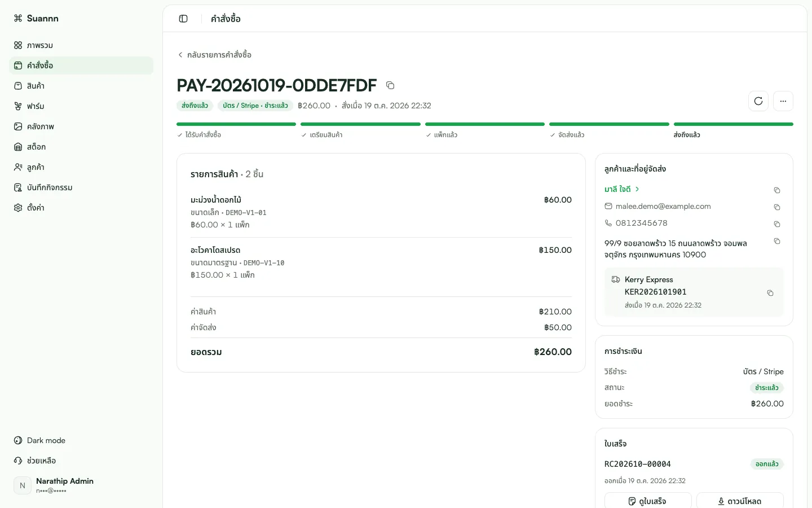Viewport: 812px width, 508px height.
Task: Click the ยอดรวม ฿260.00 total amount
Action: tap(553, 352)
